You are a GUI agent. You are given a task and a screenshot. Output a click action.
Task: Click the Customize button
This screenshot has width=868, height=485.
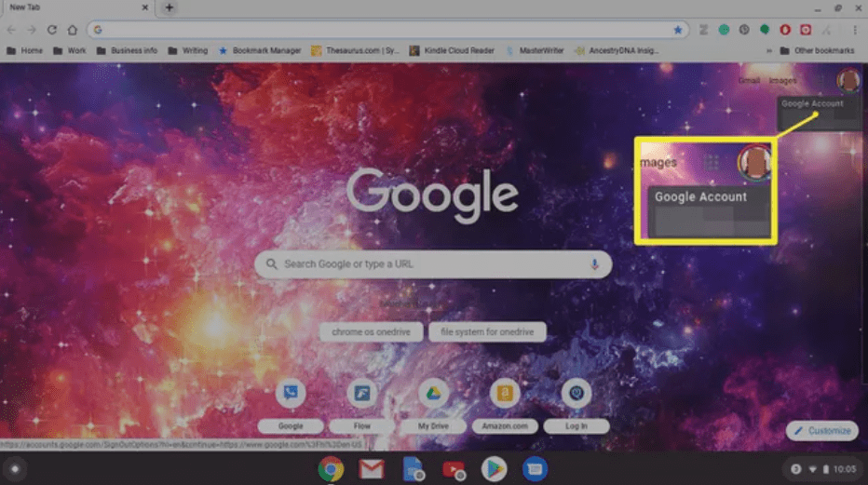click(x=822, y=430)
